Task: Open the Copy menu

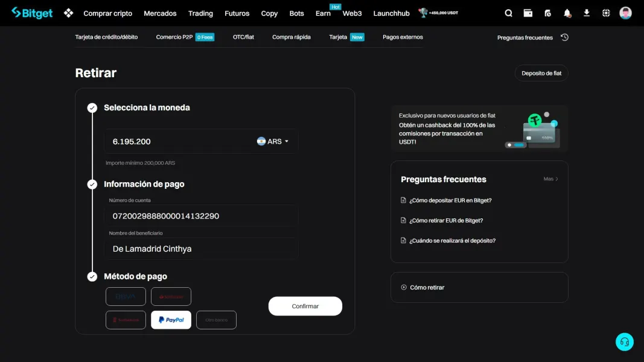Action: (269, 13)
